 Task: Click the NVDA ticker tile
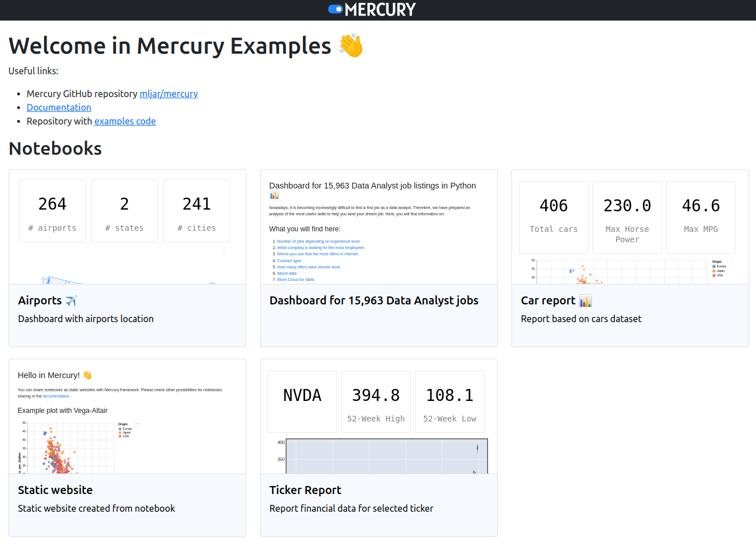pyautogui.click(x=302, y=395)
